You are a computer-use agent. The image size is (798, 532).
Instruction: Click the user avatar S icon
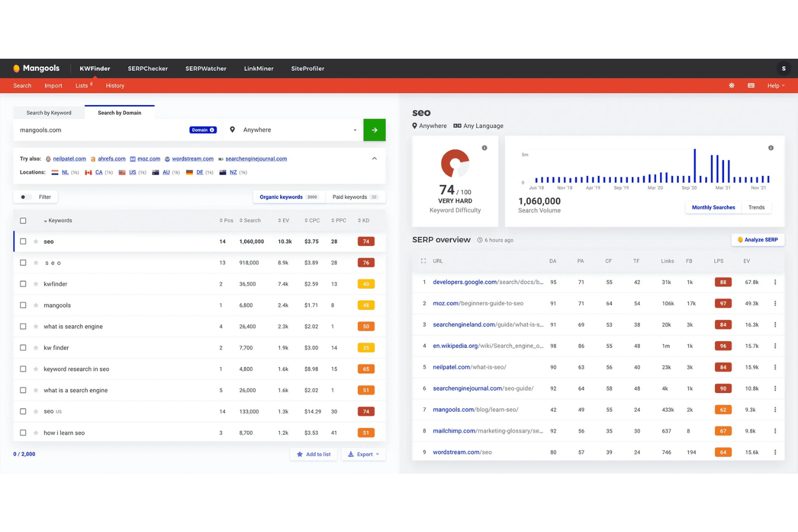[x=783, y=68]
